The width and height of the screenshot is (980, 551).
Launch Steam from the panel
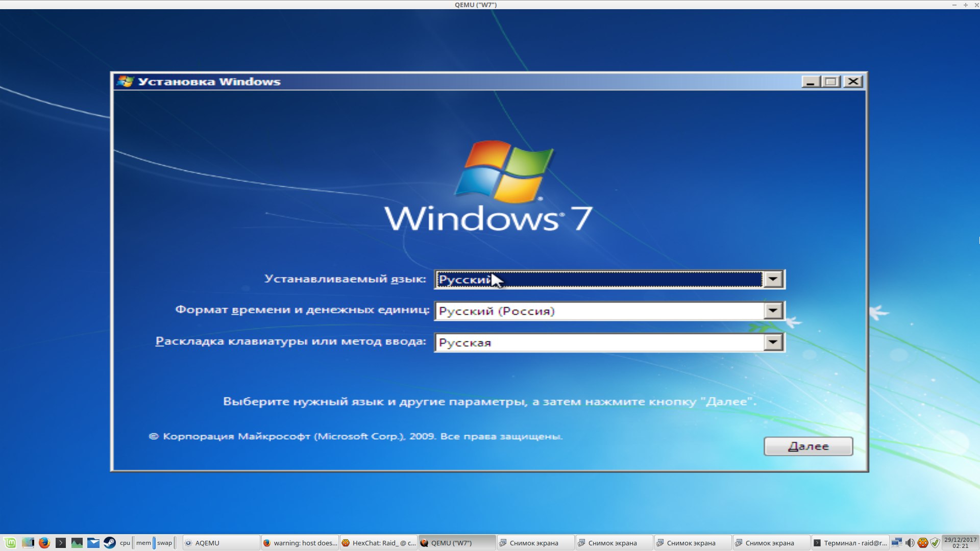110,543
